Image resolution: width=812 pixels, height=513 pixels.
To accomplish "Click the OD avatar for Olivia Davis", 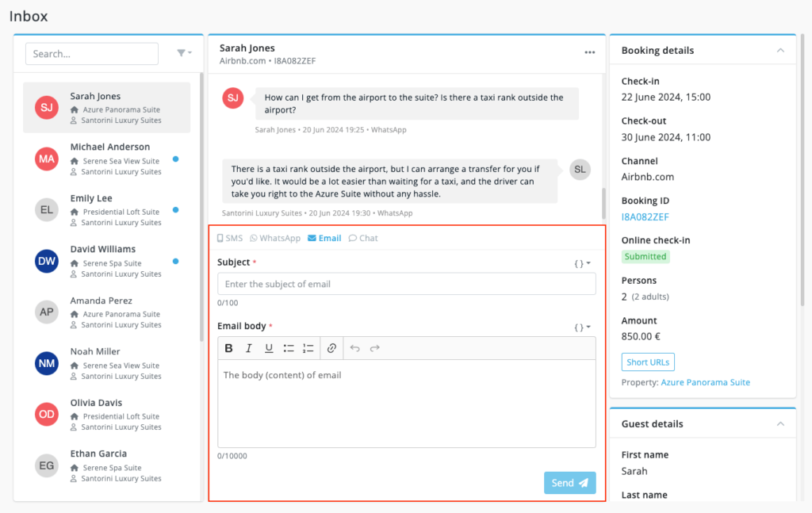I will point(47,414).
